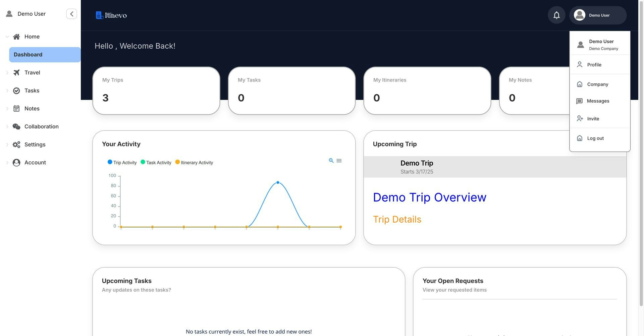Click the Messages speech icon in dropdown
644x336 pixels.
[x=579, y=101]
